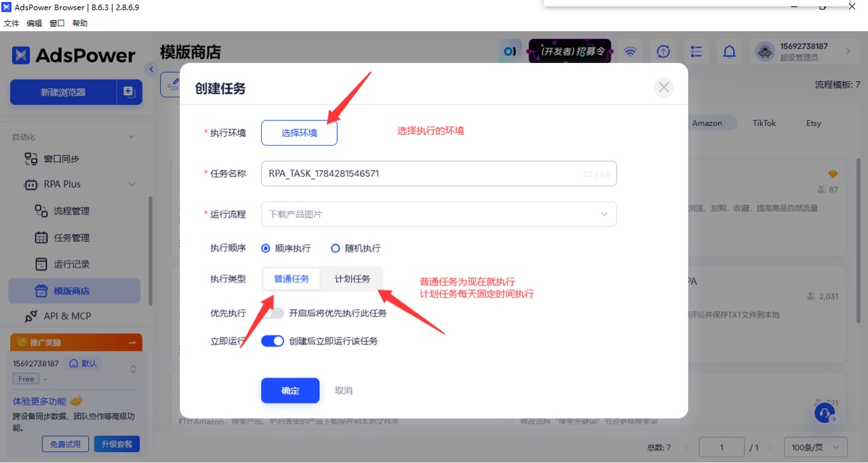Select the Etsy category tab

[814, 123]
